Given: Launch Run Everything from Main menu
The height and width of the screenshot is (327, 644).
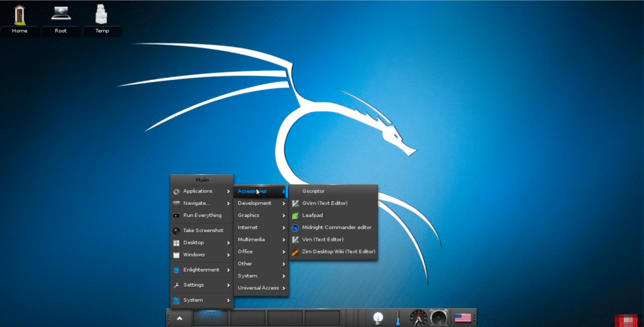Looking at the screenshot, I should 202,215.
